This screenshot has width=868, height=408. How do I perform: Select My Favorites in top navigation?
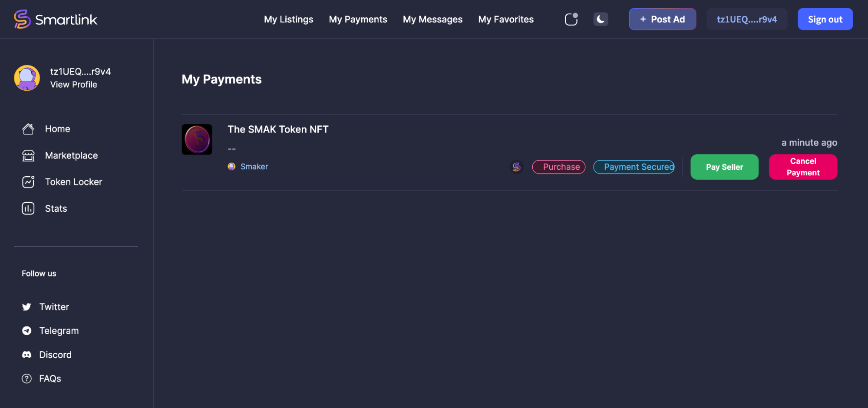[x=506, y=20]
